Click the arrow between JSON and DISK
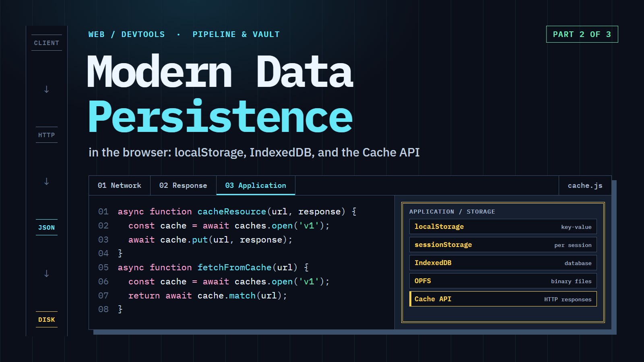Screen dimensions: 644x362 [47, 274]
